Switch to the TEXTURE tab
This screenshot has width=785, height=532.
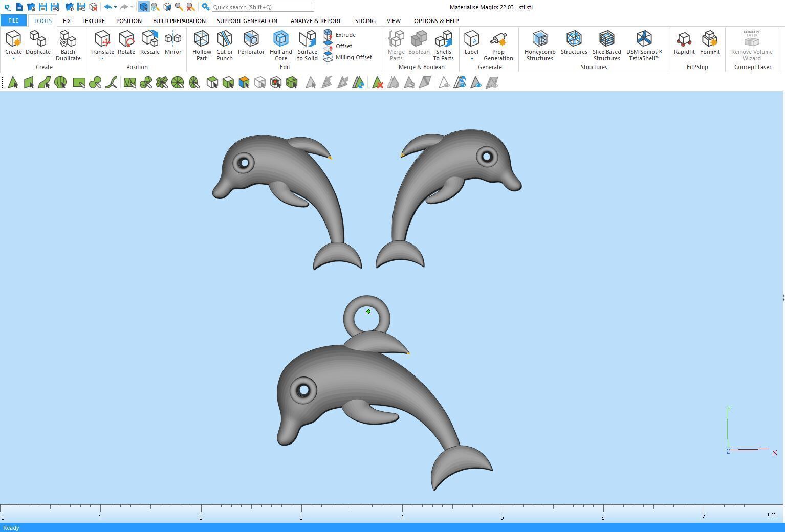coord(93,21)
